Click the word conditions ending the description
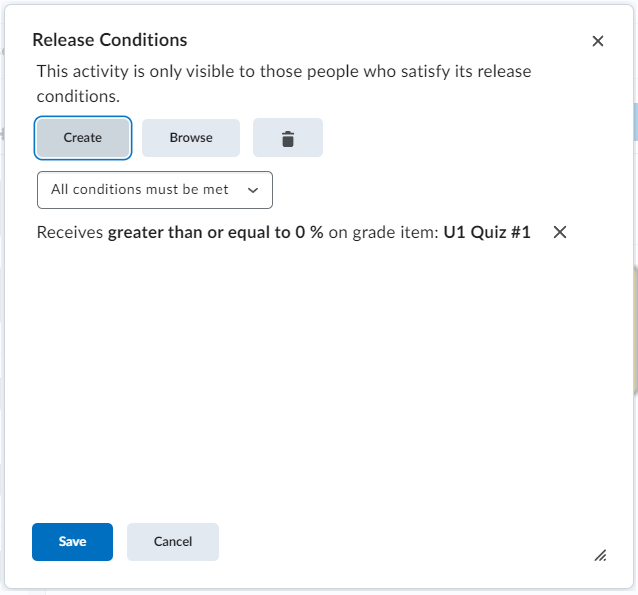Image resolution: width=638 pixels, height=595 pixels. click(x=78, y=96)
